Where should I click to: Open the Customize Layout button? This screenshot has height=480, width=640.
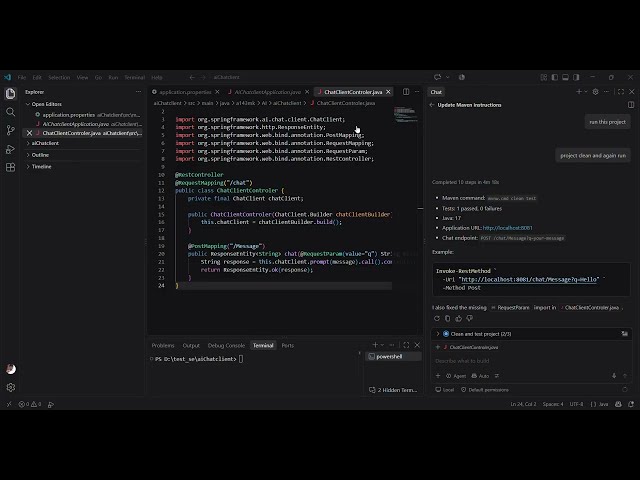point(544,77)
